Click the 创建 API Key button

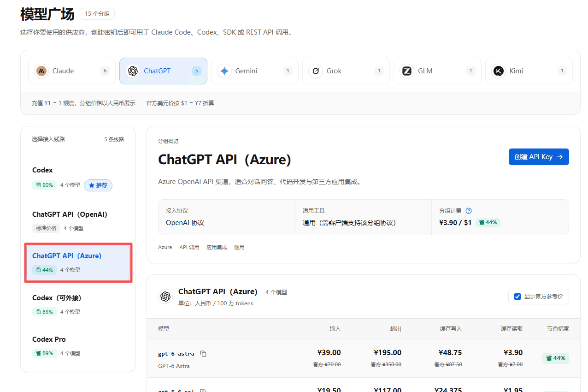(x=539, y=157)
